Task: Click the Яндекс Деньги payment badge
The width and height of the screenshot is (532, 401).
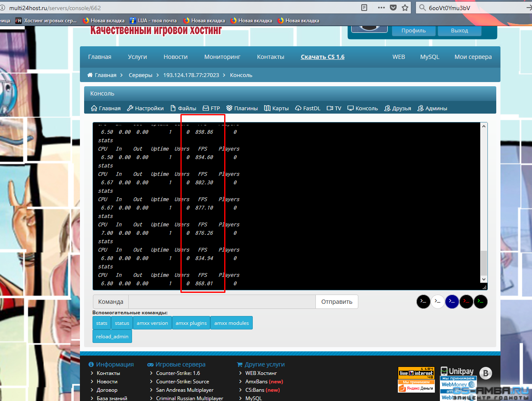Action: point(416,386)
